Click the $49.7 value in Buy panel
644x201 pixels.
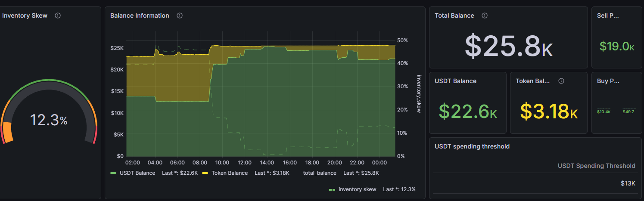(x=628, y=112)
